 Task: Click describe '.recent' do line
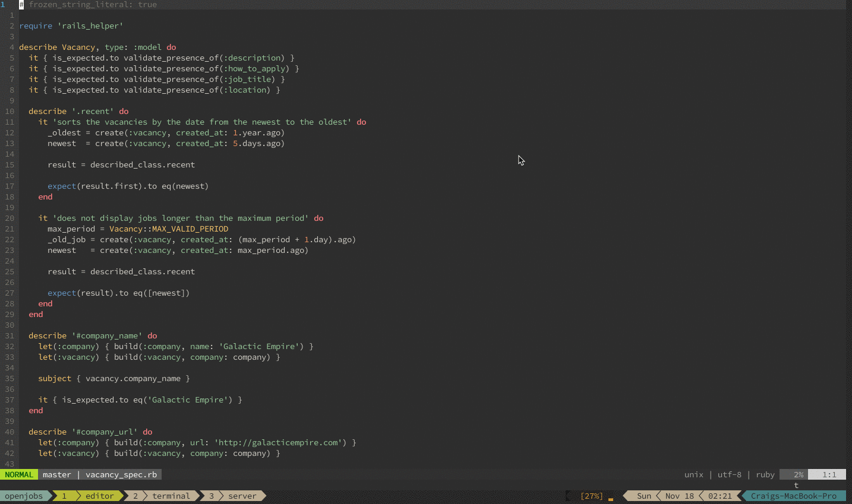(x=78, y=112)
